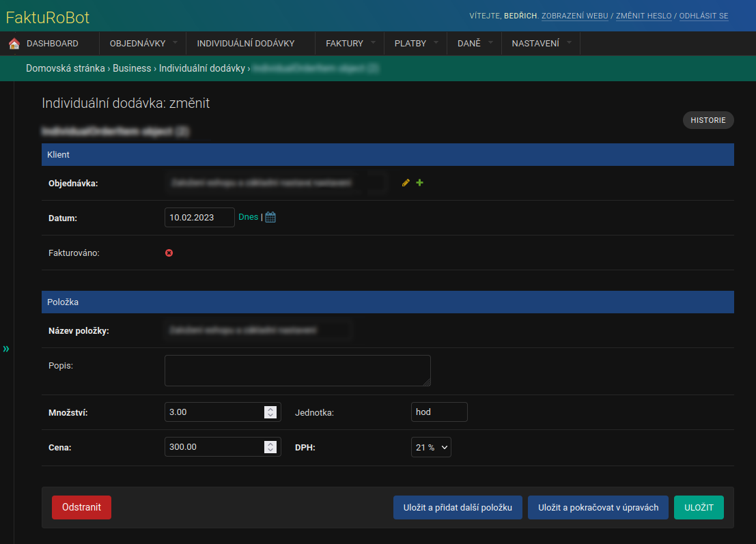Open the Individuální dodávky menu item
756x544 pixels.
tap(245, 44)
